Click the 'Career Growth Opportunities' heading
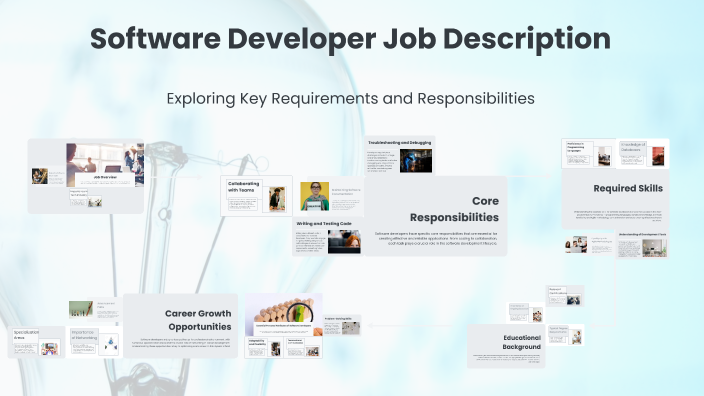 pos(198,320)
